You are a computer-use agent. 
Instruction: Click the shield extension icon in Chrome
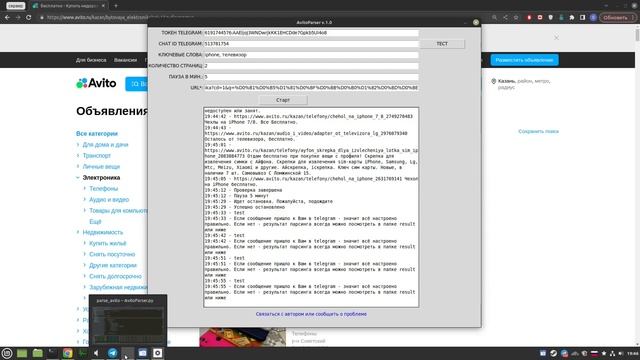click(551, 18)
